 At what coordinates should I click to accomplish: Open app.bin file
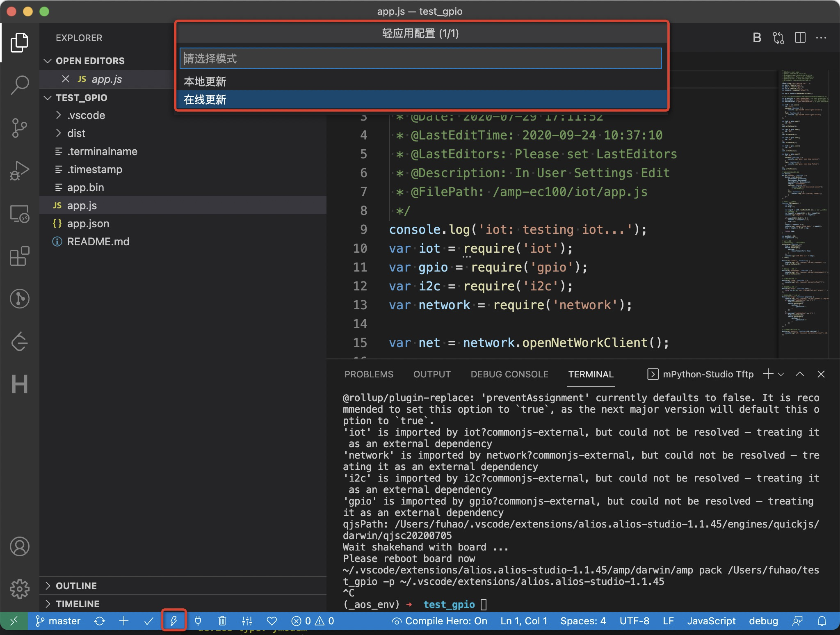(x=183, y=187)
